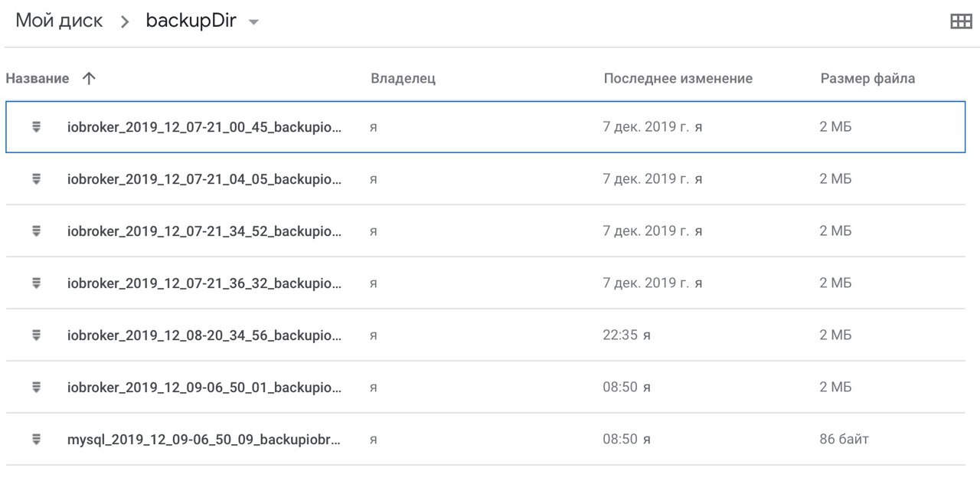Click file icon of mysql_2019_12_09-06_50_09 backup
The width and height of the screenshot is (980, 484).
click(x=36, y=440)
